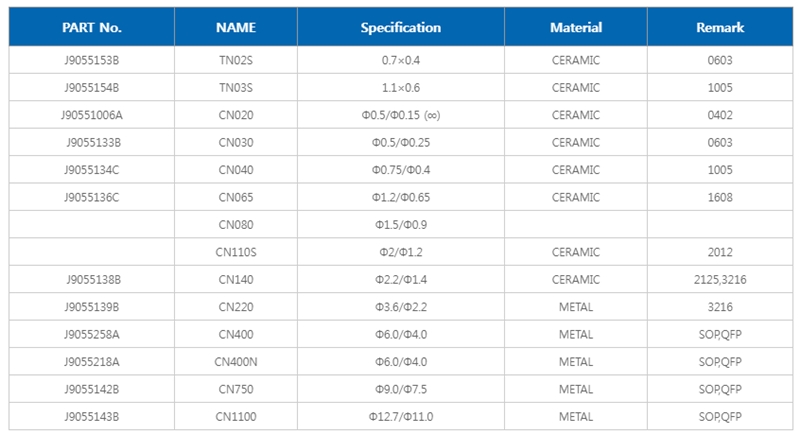Click the CN400N name cell
Screen dimensions: 800x434
[236, 361]
